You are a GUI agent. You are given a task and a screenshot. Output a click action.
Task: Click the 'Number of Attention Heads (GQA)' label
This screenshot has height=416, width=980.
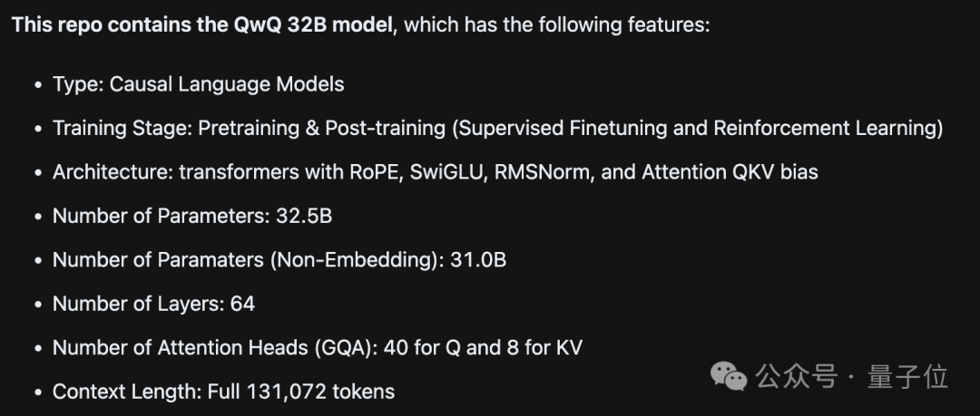pos(215,348)
